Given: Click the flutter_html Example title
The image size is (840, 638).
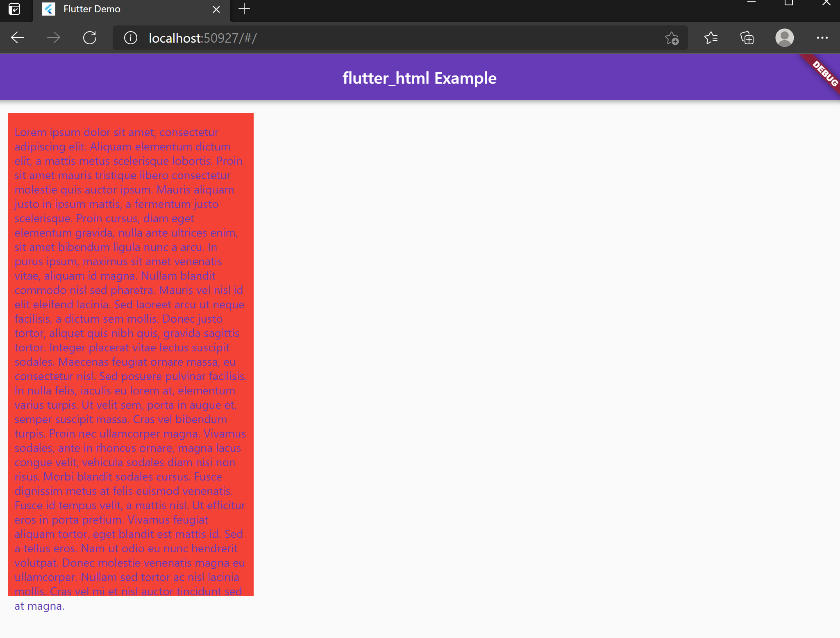Looking at the screenshot, I should 420,77.
